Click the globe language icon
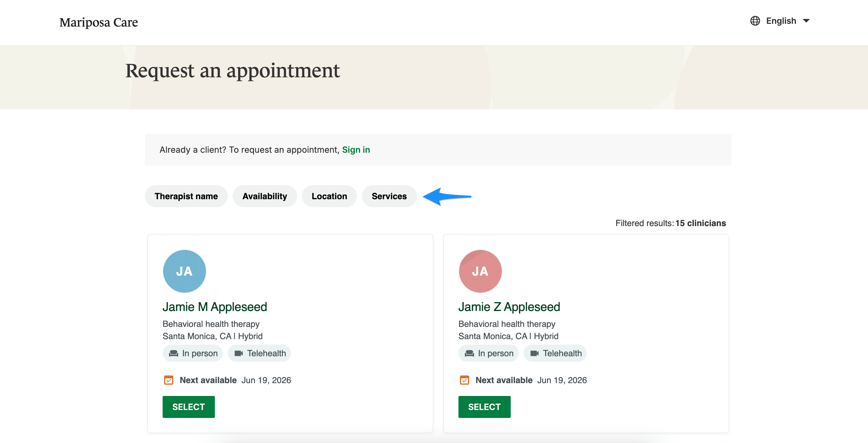The height and width of the screenshot is (443, 868). pyautogui.click(x=755, y=21)
